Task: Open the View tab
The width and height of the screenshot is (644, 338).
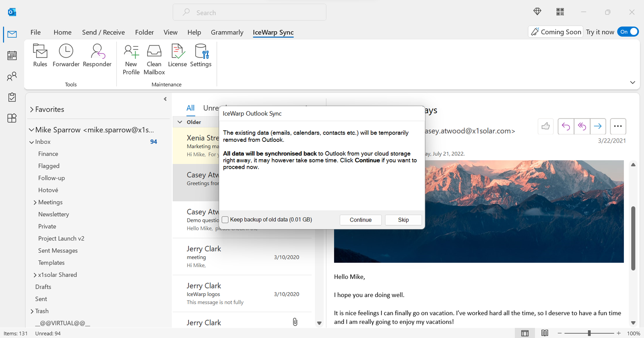Action: [170, 32]
